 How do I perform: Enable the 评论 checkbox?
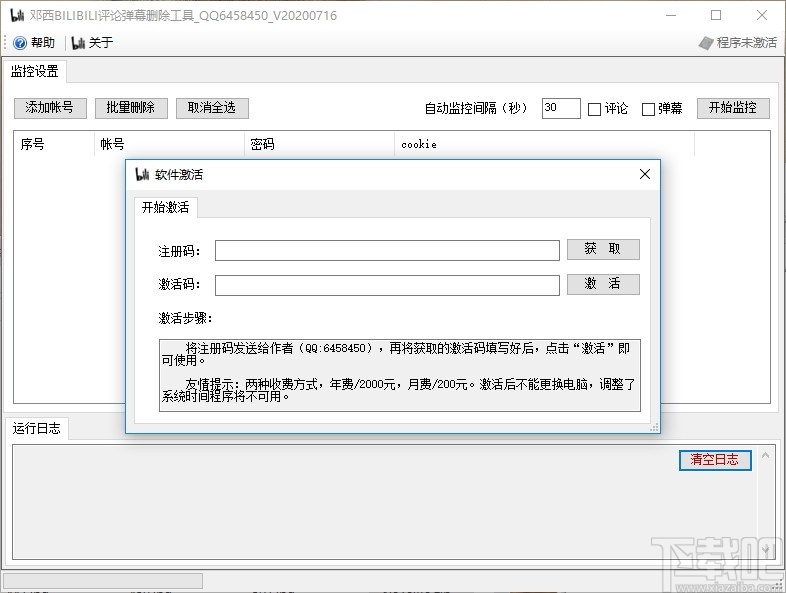[594, 109]
